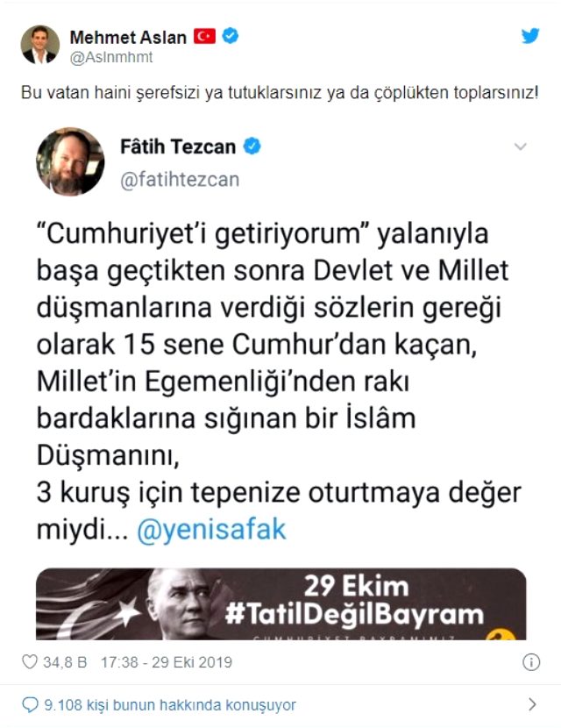Expand the quoted tweet options chevron
The width and height of the screenshot is (561, 728).
coord(521,146)
